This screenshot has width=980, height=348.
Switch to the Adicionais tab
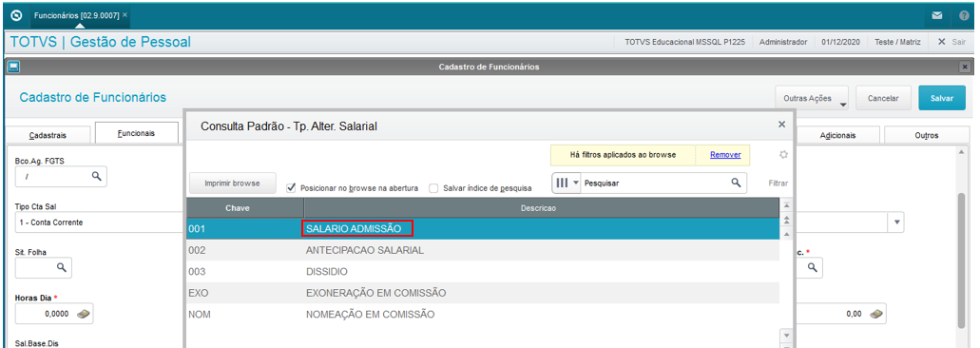[x=837, y=135]
